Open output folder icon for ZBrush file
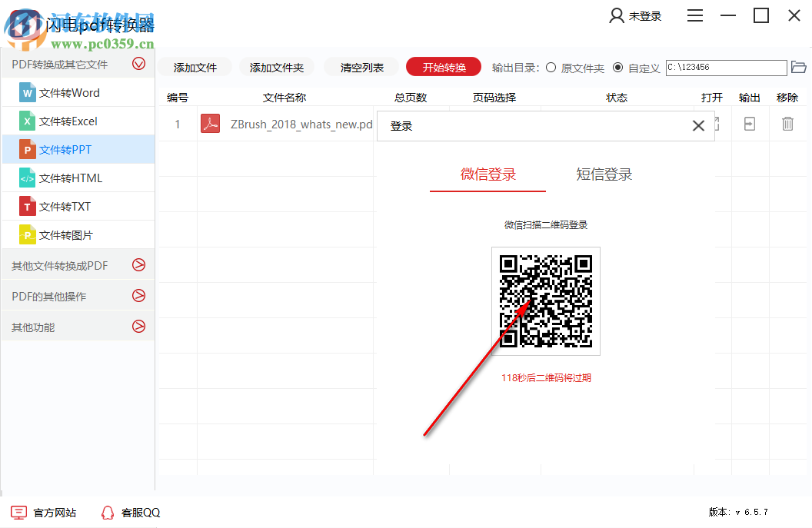The height and width of the screenshot is (528, 812). [x=750, y=124]
